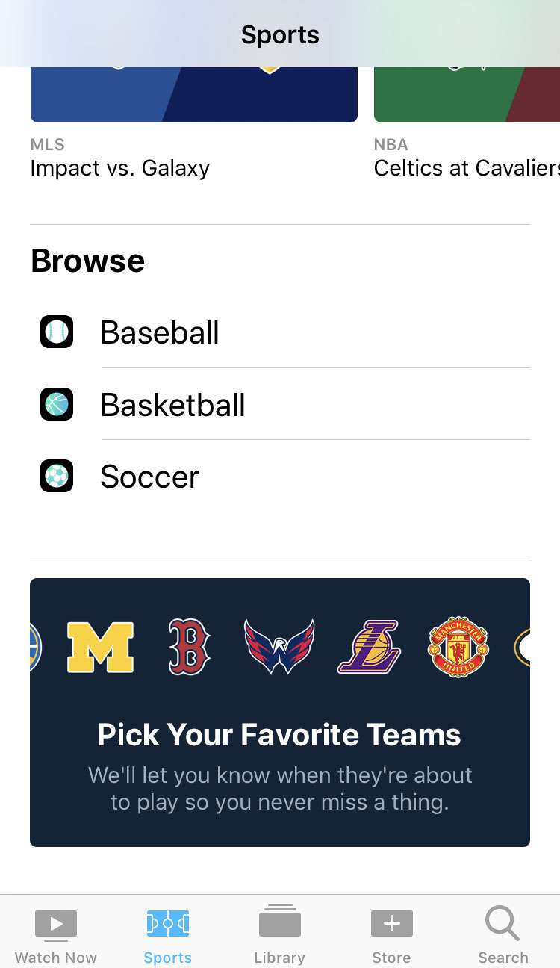Select the Manchester United crest
Screen dimensions: 560x968
458,647
